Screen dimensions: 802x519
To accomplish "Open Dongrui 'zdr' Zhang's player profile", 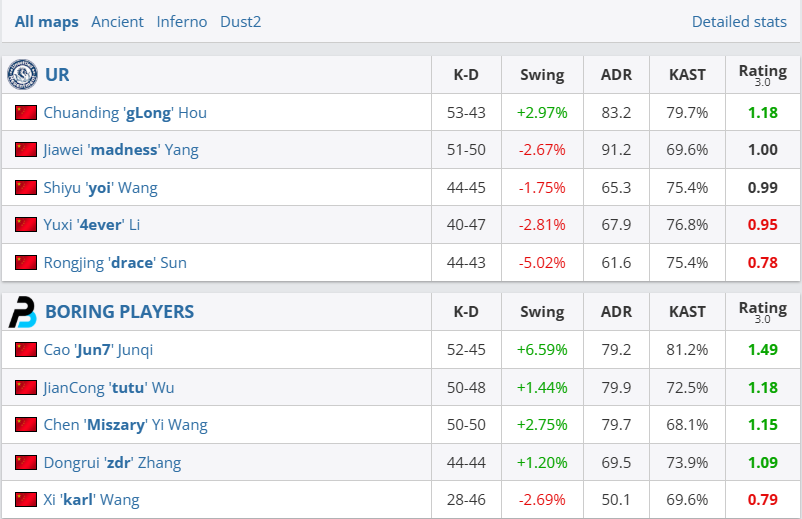I will [x=112, y=463].
